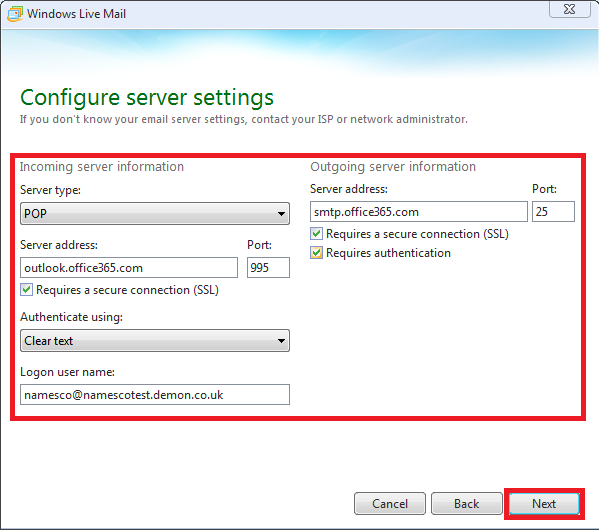Click the outgoing port field showing 25

point(553,211)
